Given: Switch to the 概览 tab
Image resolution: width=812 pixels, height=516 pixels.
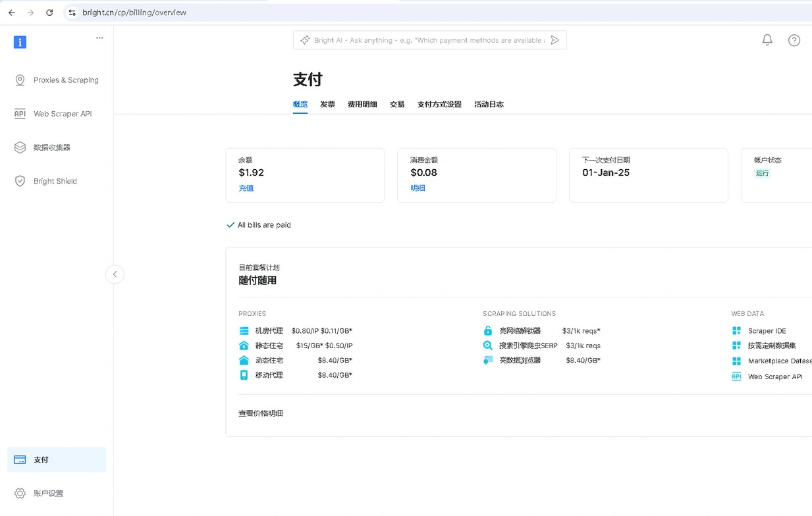Looking at the screenshot, I should [x=300, y=104].
